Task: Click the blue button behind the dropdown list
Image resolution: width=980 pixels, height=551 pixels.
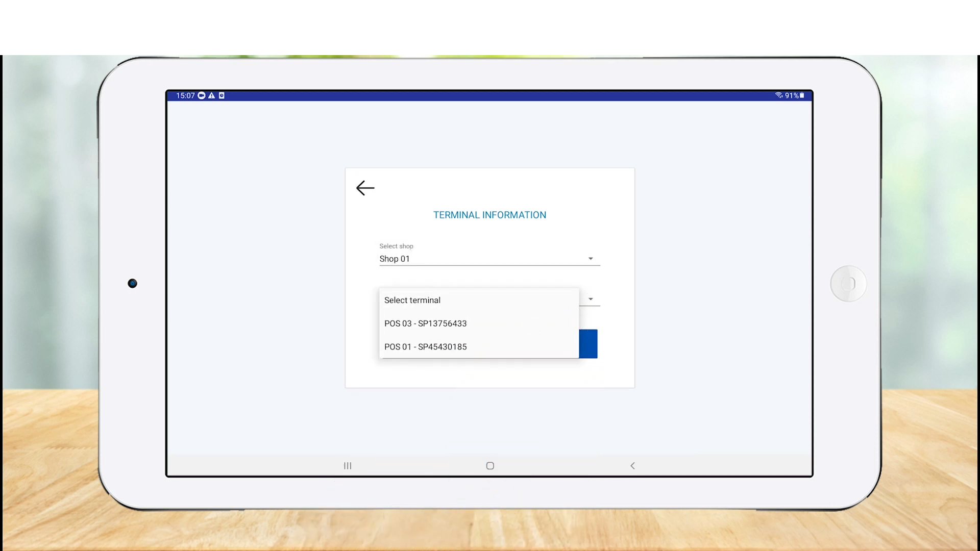Action: click(x=588, y=343)
